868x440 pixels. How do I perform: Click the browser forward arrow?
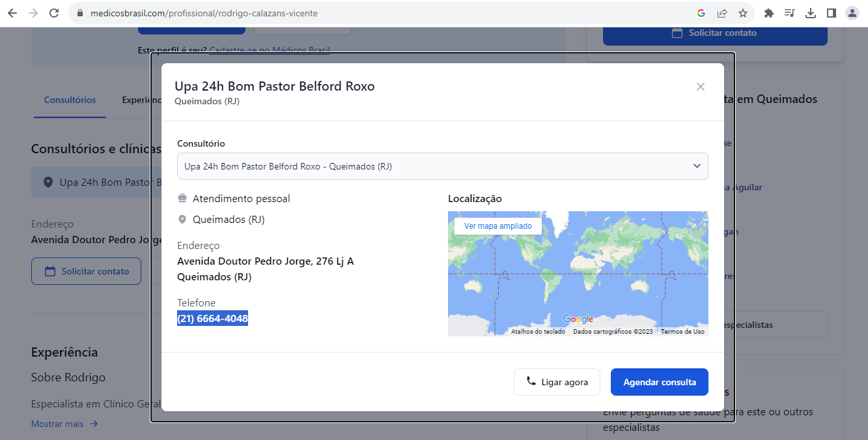tap(33, 13)
